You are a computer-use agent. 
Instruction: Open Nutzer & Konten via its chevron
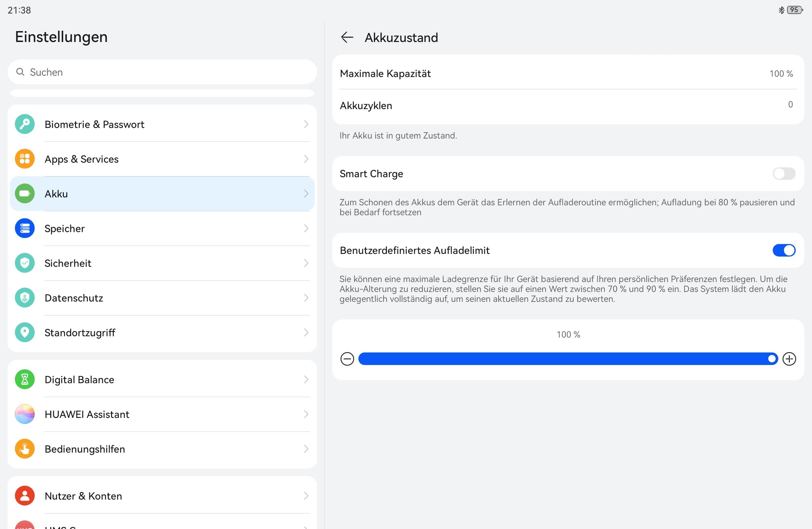pyautogui.click(x=306, y=496)
